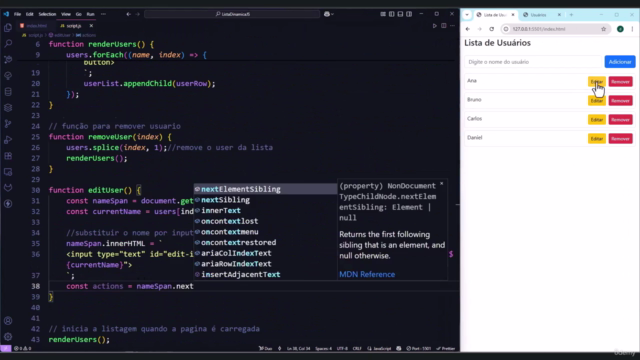Open the lightning bolt icon in the activity bar
Image resolution: width=640 pixels, height=360 pixels.
tap(8, 204)
